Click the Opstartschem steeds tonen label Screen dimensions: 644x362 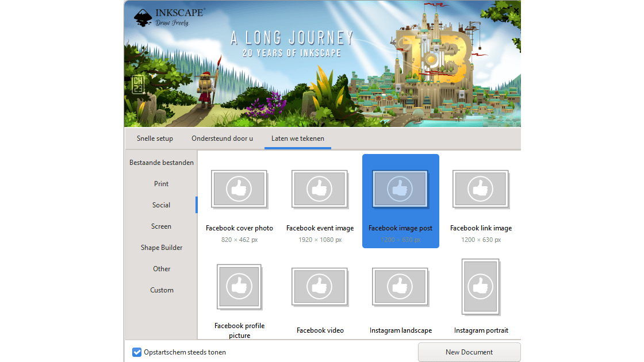185,352
